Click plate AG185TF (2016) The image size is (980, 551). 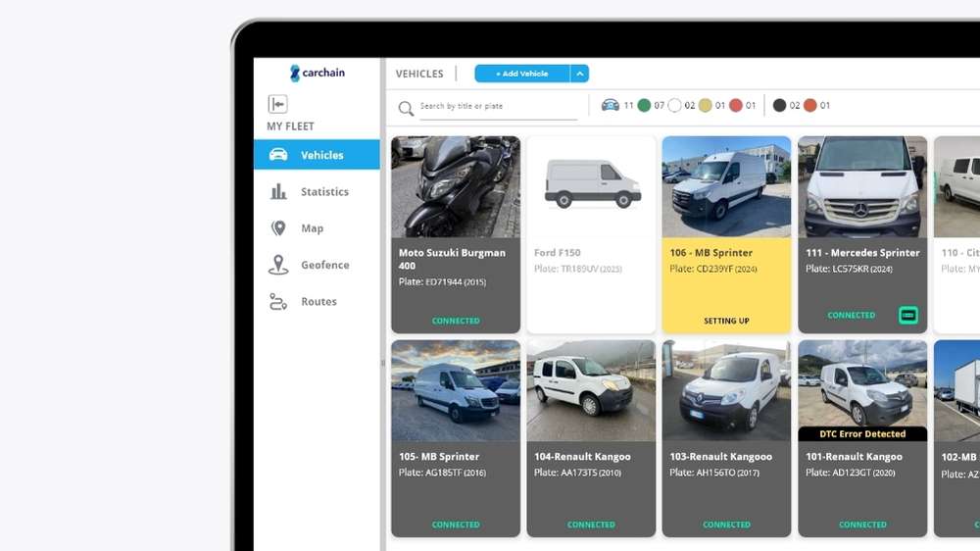pyautogui.click(x=442, y=473)
